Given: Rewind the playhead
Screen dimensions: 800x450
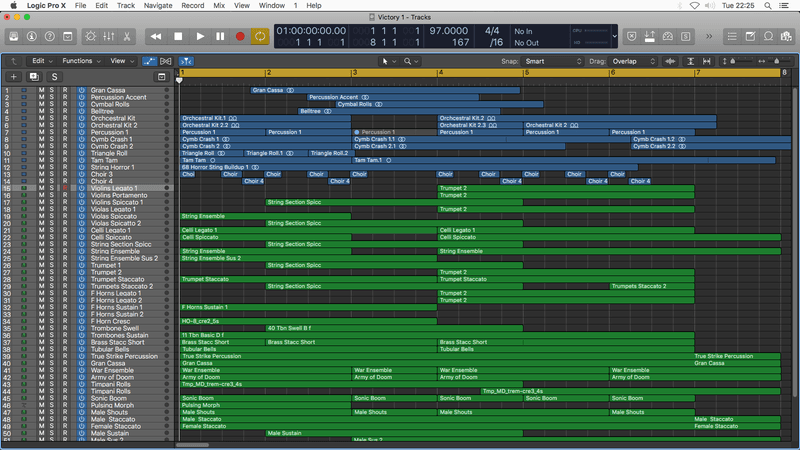Looking at the screenshot, I should tap(156, 36).
